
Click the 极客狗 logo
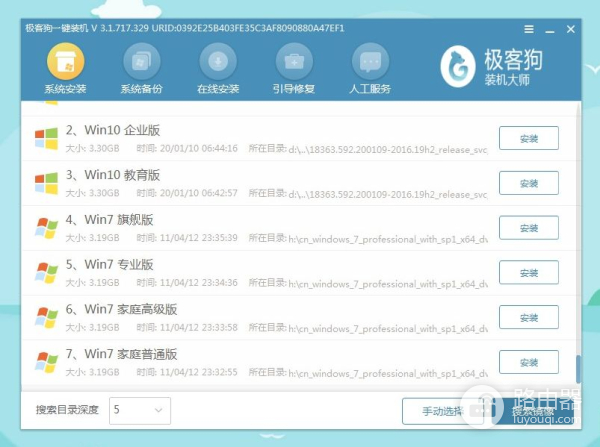coord(492,67)
